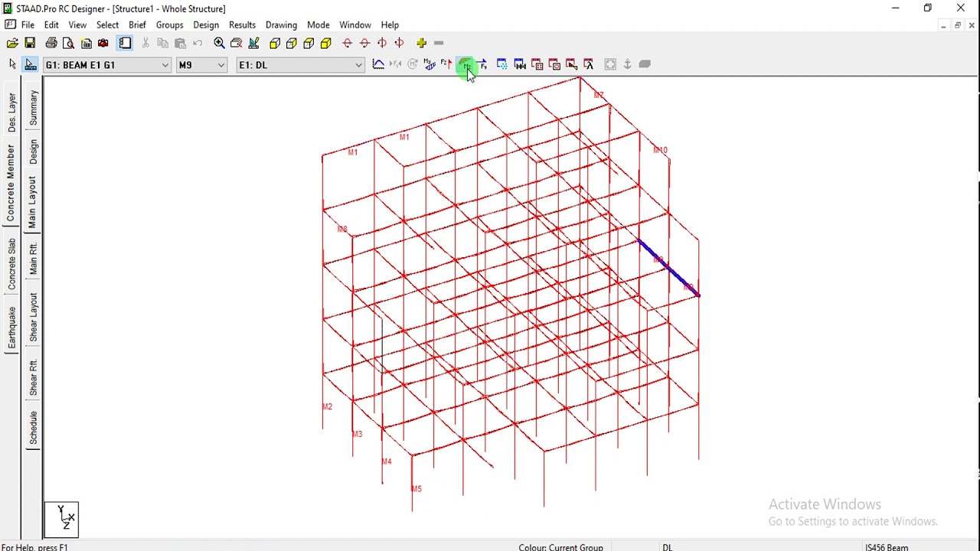
Task: Toggle the Fz force display icon
Action: click(446, 65)
